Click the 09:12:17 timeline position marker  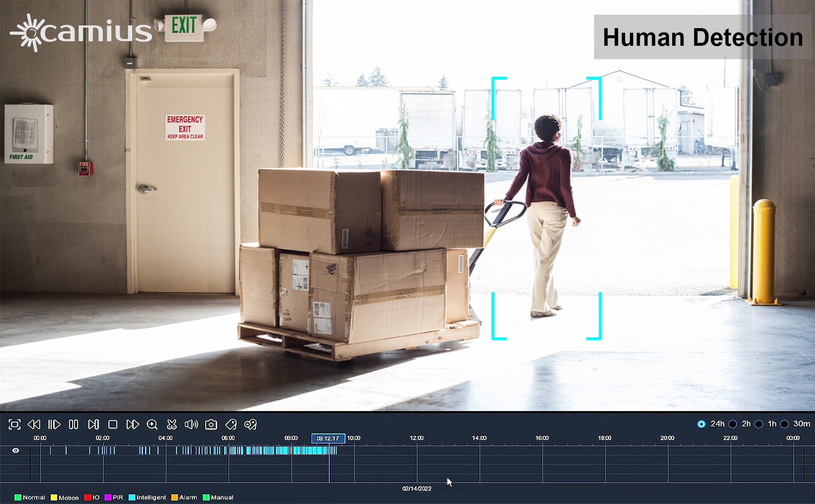point(328,438)
